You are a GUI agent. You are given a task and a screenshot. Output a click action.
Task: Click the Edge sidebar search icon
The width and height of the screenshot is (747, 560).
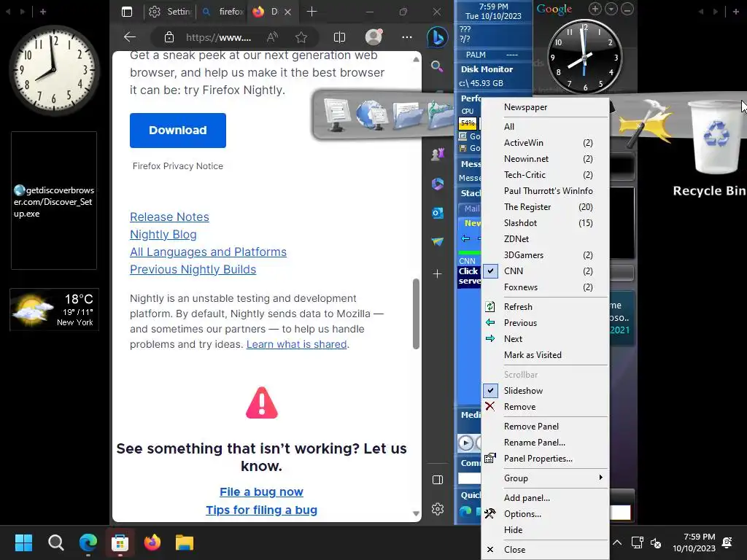click(x=437, y=66)
